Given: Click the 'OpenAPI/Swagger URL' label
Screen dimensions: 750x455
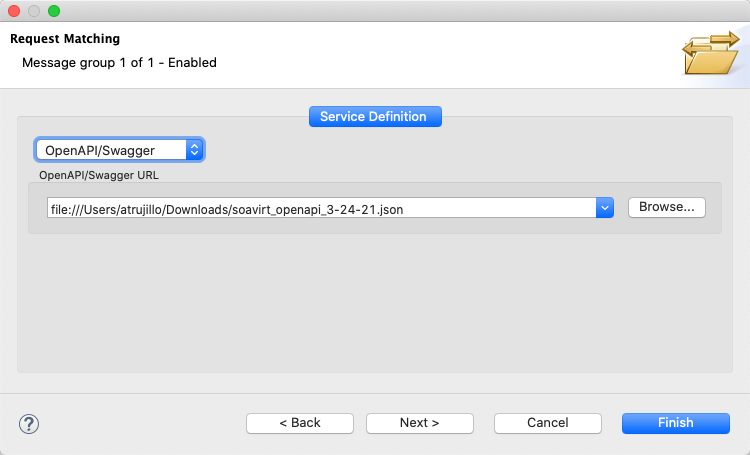Looking at the screenshot, I should point(99,175).
